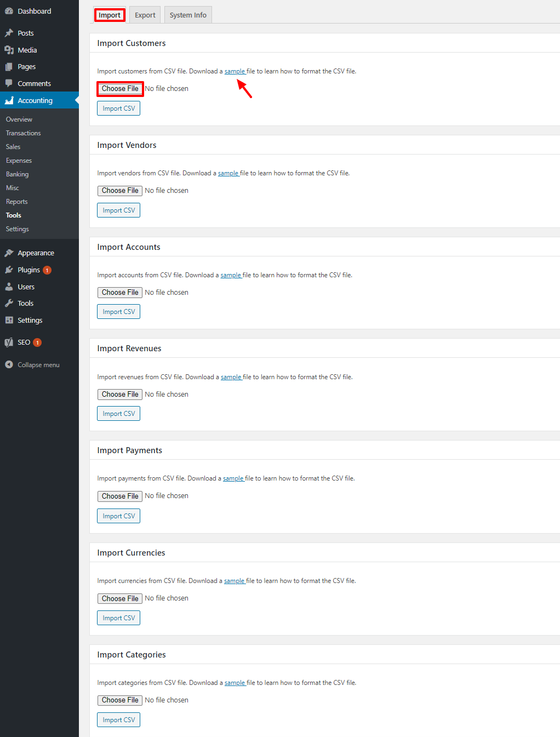Viewport: 560px width, 737px height.
Task: Click the Dashboard gauge icon
Action: pyautogui.click(x=9, y=11)
